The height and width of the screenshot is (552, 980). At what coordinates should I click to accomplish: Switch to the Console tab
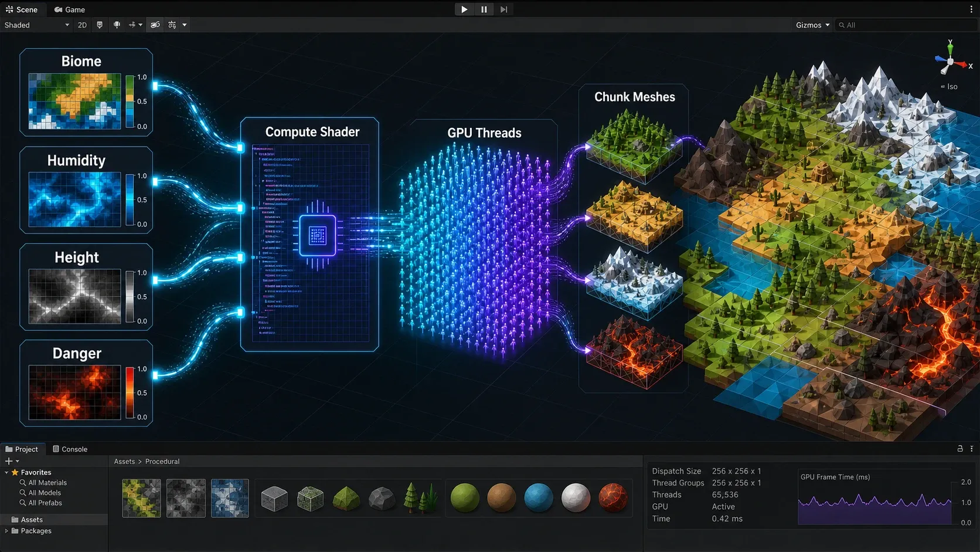[70, 449]
